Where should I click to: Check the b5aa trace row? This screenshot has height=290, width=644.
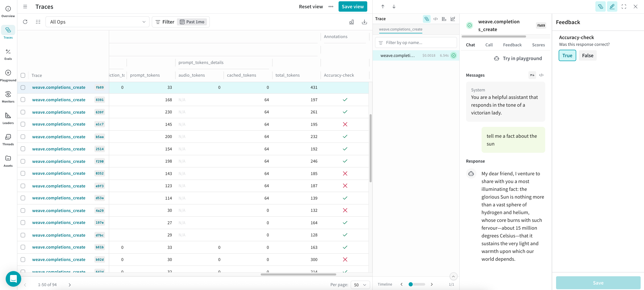(x=23, y=137)
